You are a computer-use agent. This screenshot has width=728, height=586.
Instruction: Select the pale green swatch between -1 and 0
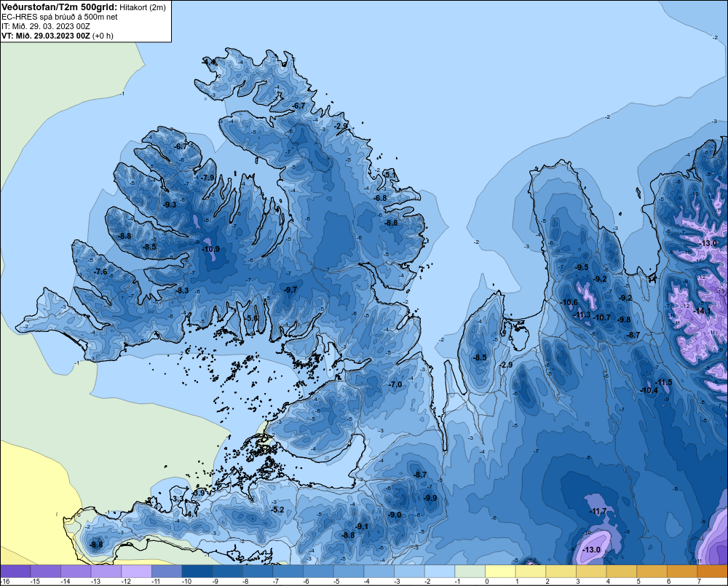coord(470,571)
